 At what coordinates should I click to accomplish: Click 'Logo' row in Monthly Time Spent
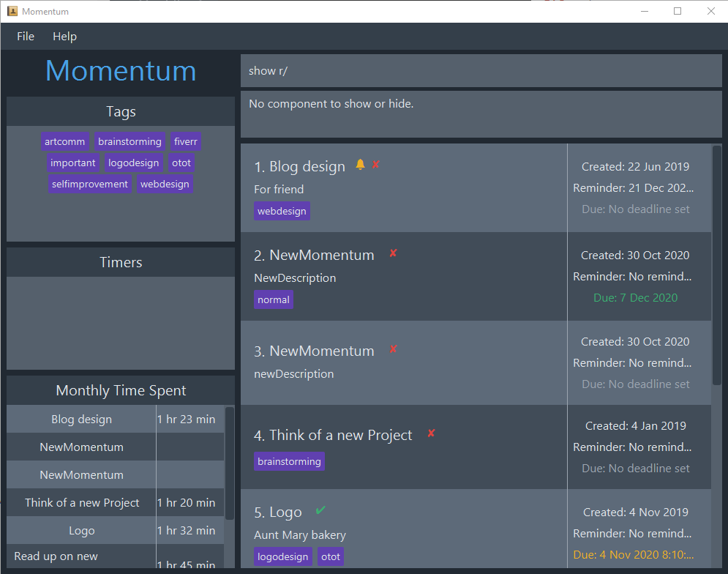click(x=115, y=530)
